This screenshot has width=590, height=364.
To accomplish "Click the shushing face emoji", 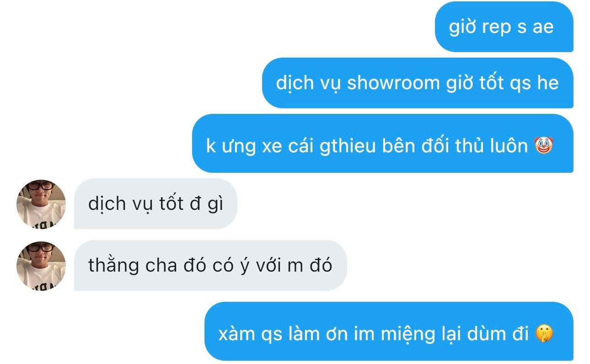I will click(544, 333).
